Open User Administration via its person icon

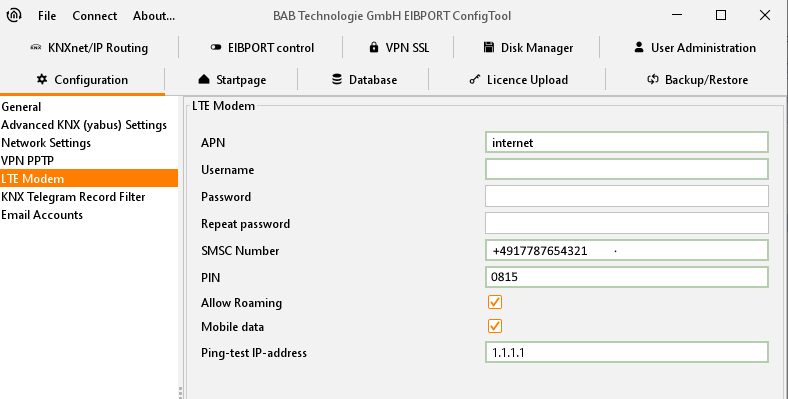(x=639, y=48)
